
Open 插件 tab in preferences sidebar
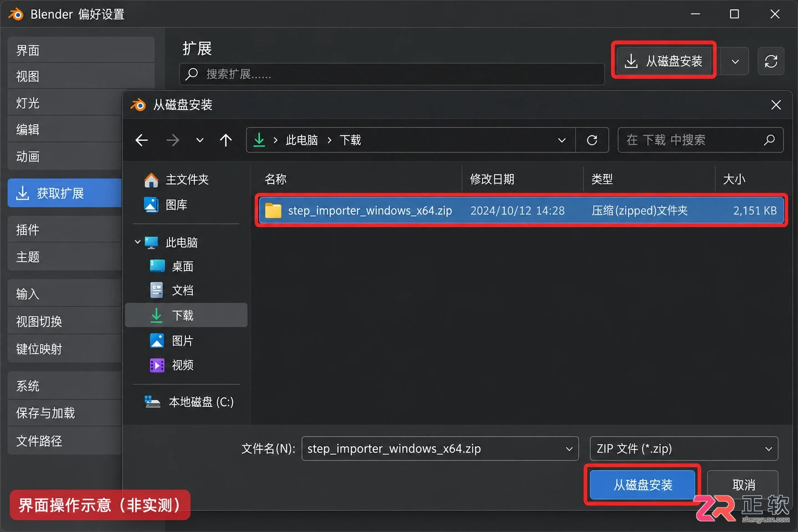point(65,230)
